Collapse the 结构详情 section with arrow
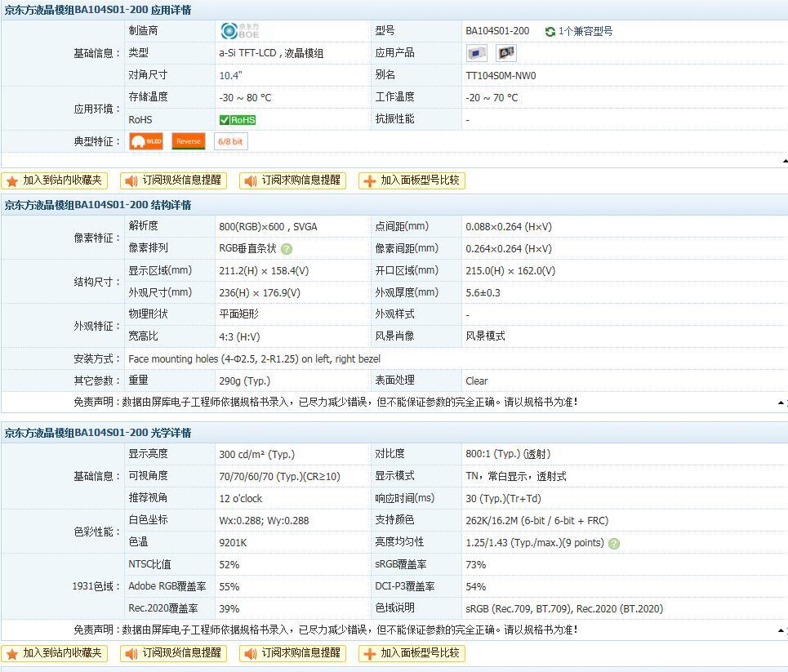Screen dimensions: 788x672 781,403
